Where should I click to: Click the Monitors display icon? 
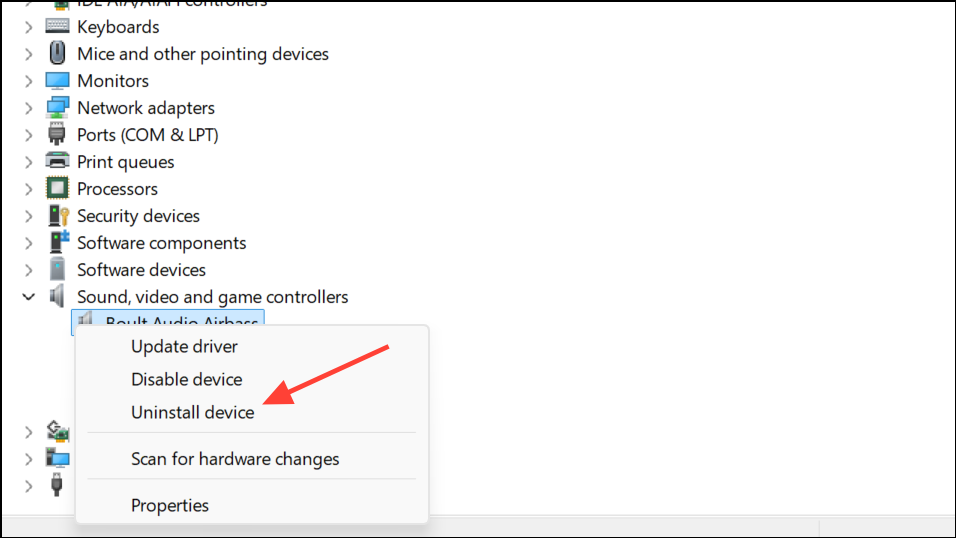57,81
